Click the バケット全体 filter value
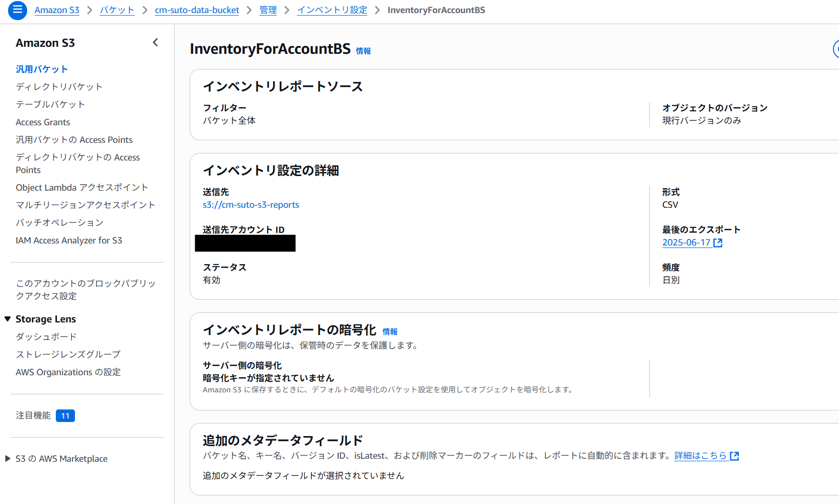This screenshot has width=839, height=504. [x=229, y=121]
